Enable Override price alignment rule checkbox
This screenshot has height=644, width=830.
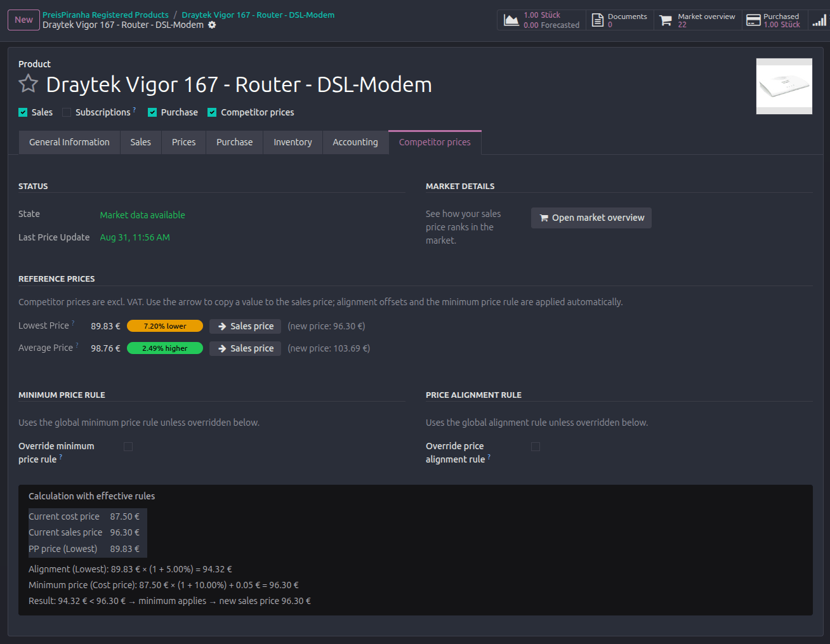[x=536, y=447]
